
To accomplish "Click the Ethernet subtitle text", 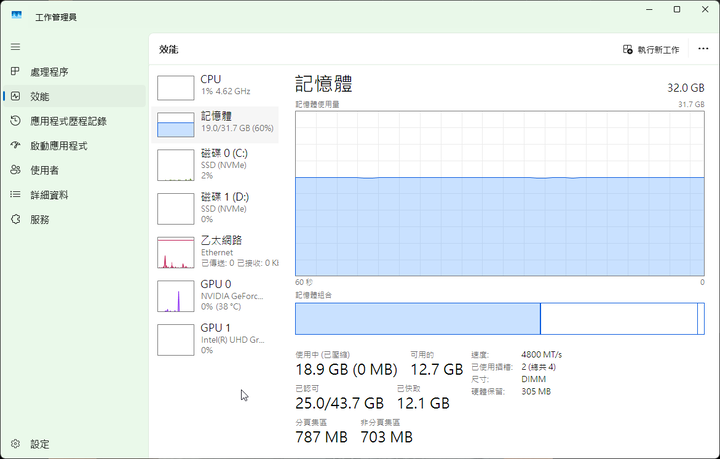I will click(217, 252).
